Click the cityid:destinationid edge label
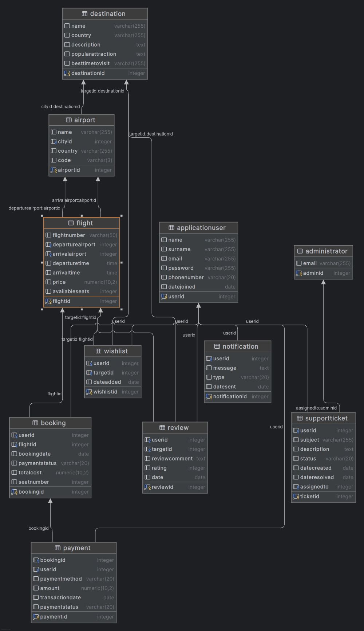364x631 pixels. 60,107
